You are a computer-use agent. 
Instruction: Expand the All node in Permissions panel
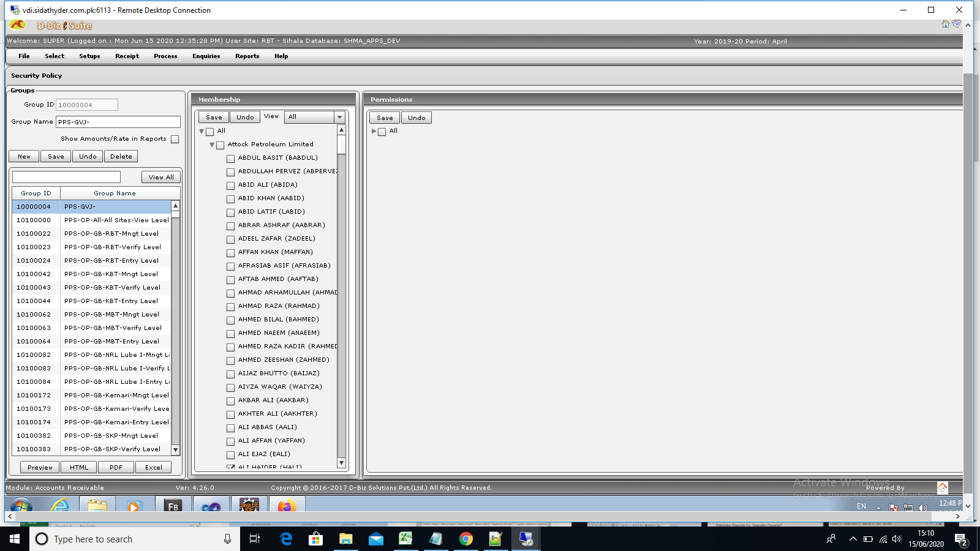click(x=374, y=130)
